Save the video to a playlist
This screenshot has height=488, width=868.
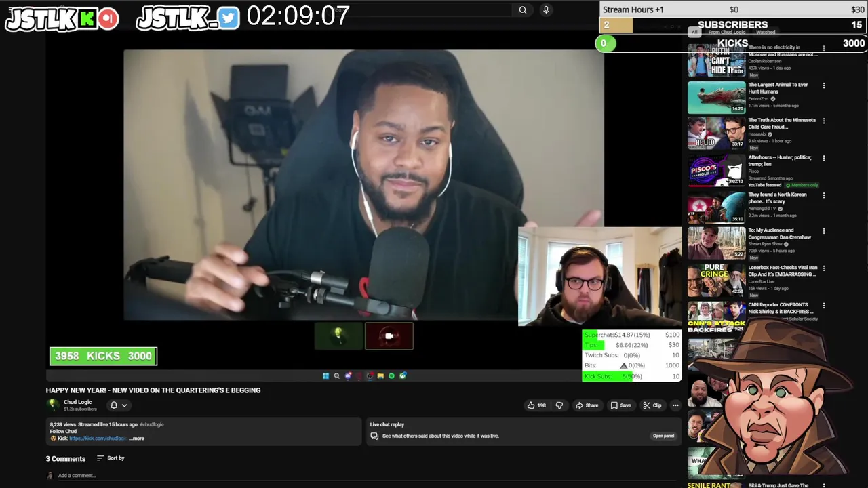[620, 405]
